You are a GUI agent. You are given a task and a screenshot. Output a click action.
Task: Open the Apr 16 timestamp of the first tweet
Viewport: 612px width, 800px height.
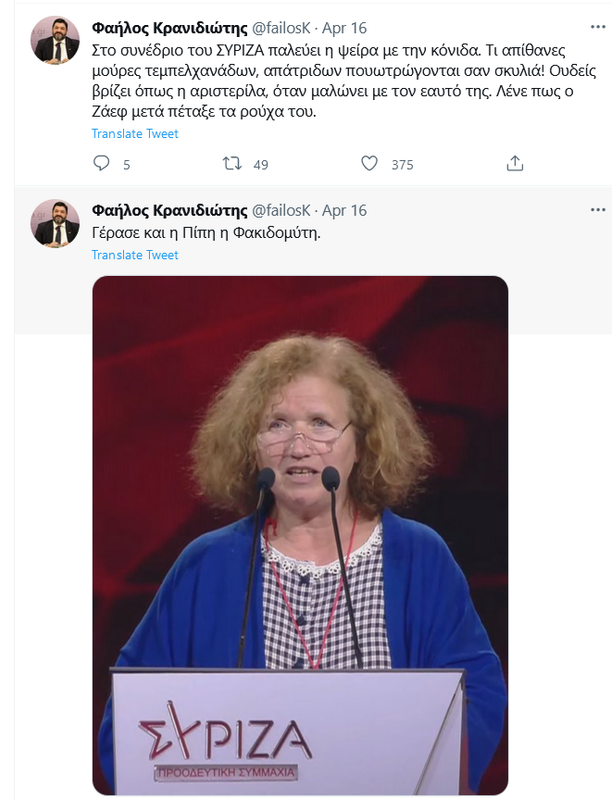click(344, 25)
